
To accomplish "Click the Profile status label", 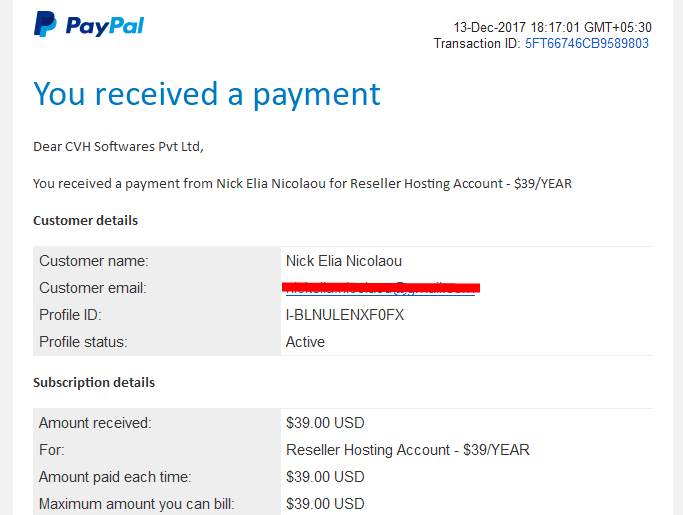I will (x=83, y=342).
